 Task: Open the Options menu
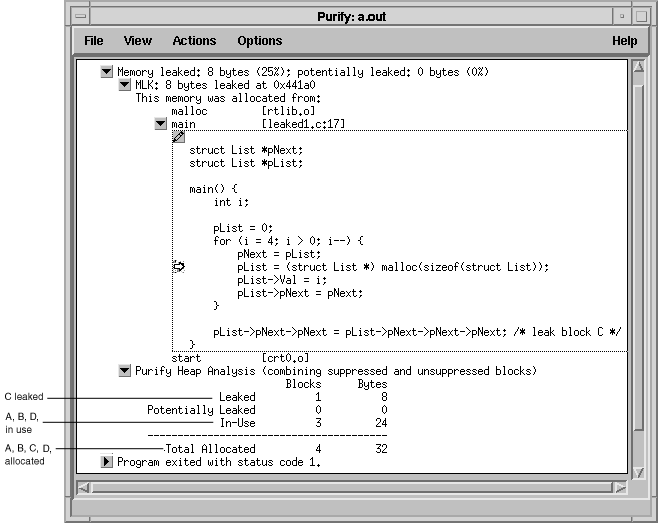click(x=260, y=41)
